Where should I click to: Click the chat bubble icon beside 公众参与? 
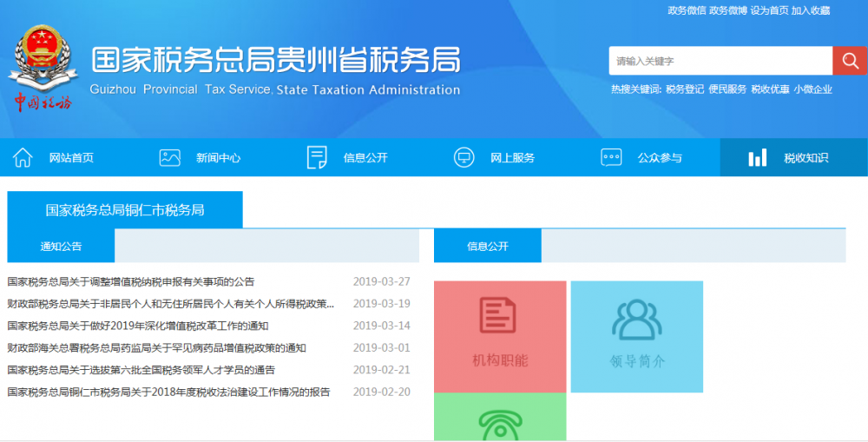[x=611, y=158]
